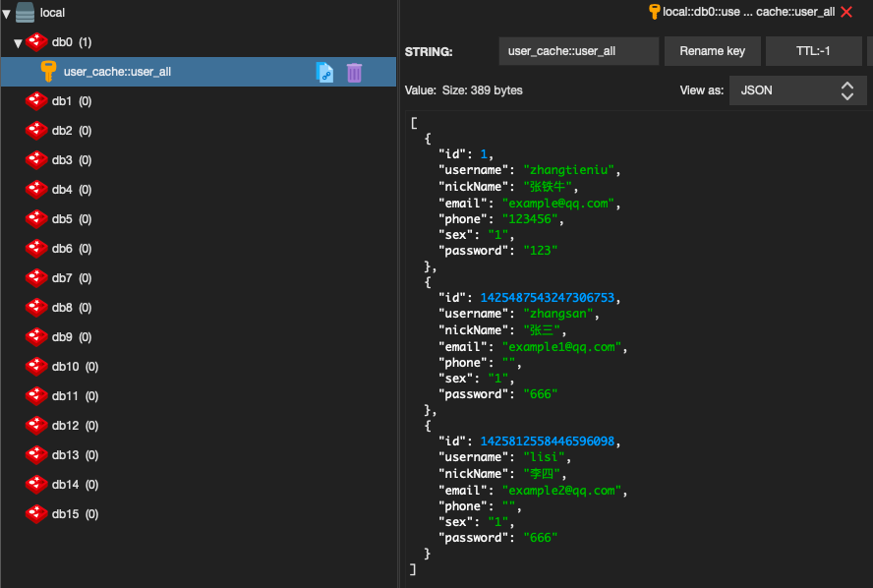Click the id value 1425487543247306753

(x=548, y=297)
